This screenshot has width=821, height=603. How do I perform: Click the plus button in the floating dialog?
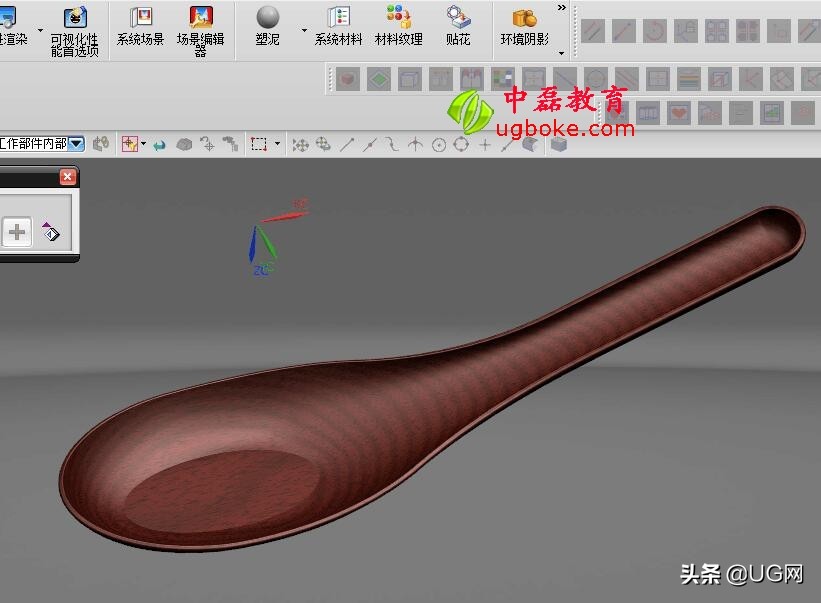(17, 233)
